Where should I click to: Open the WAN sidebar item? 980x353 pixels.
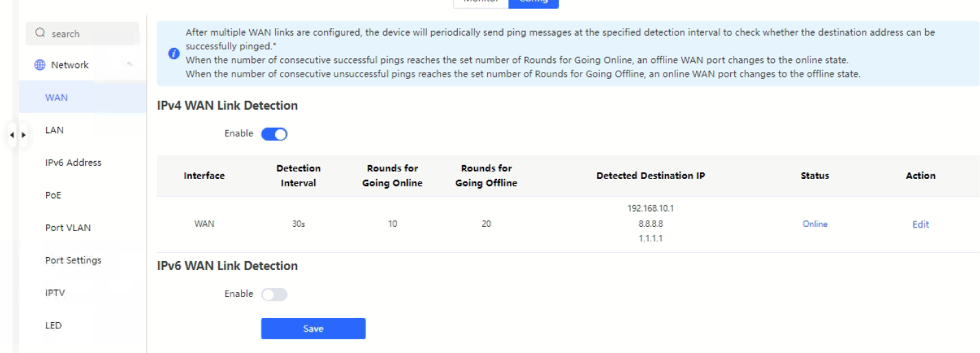56,97
